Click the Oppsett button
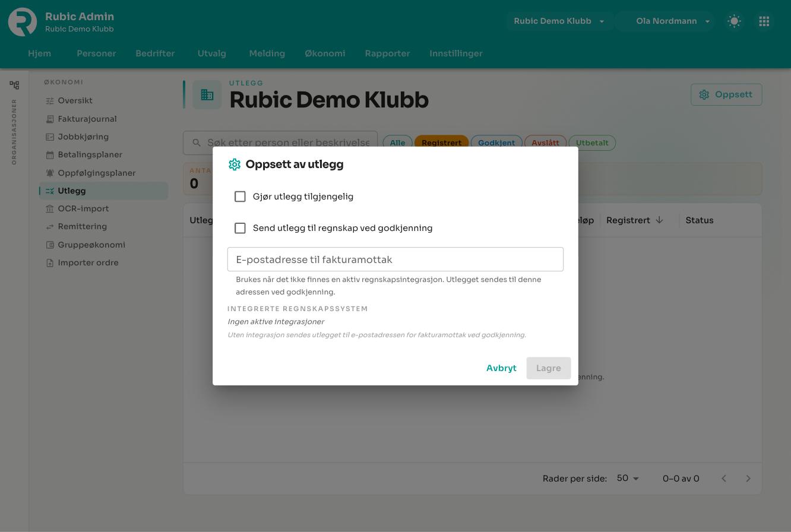 coord(726,95)
